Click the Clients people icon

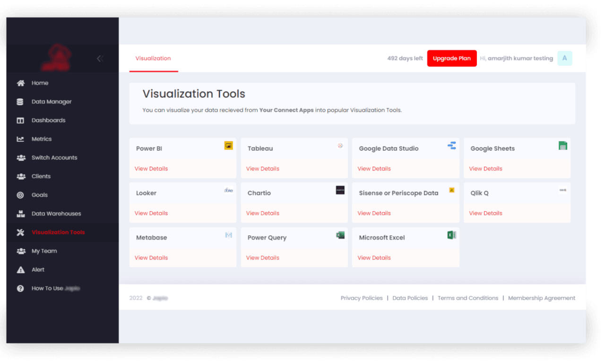tap(21, 176)
